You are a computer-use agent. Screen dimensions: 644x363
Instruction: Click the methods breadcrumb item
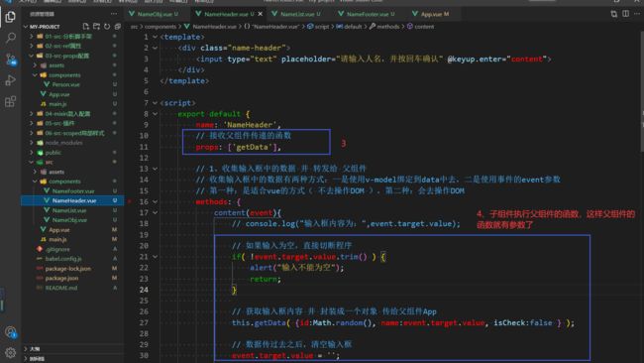pyautogui.click(x=384, y=27)
